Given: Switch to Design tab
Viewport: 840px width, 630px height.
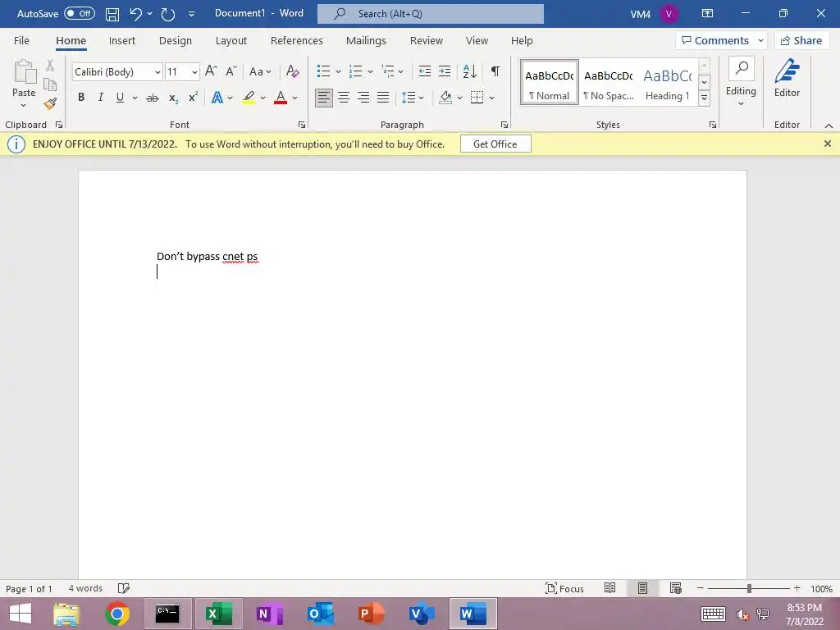Looking at the screenshot, I should [176, 41].
